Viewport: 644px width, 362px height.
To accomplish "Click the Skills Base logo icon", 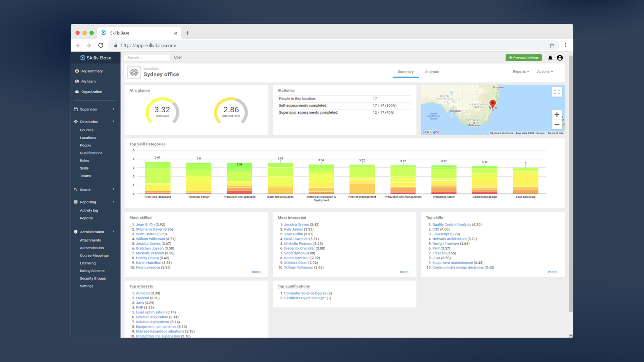I will click(82, 57).
